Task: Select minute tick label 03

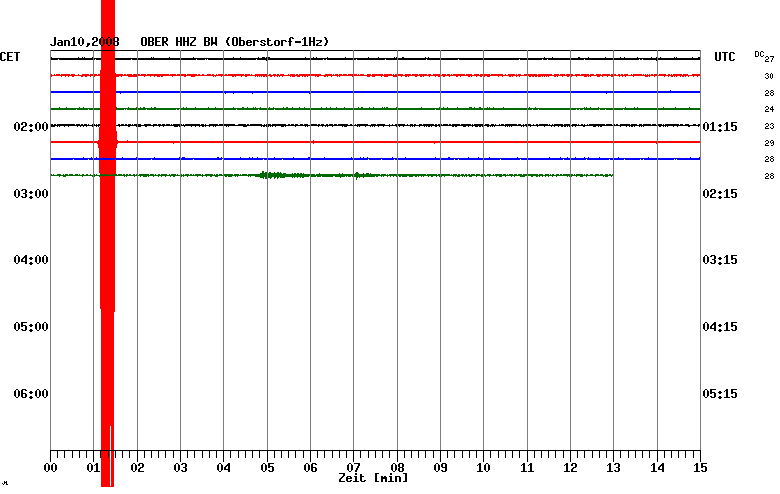Action: coord(181,468)
